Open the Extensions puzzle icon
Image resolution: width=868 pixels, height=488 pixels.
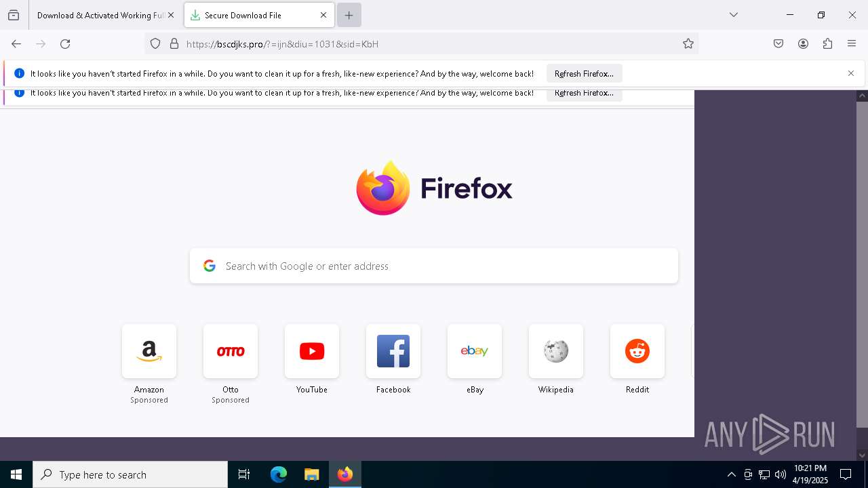(x=827, y=44)
